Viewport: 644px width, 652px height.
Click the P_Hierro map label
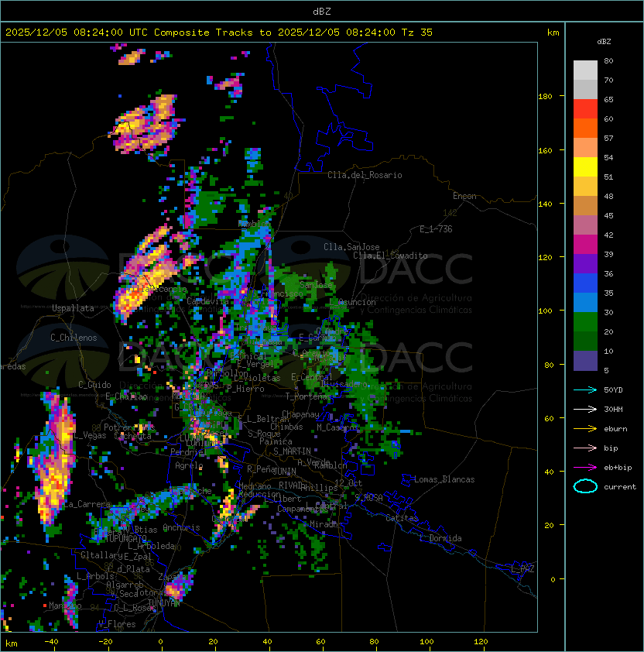click(245, 389)
